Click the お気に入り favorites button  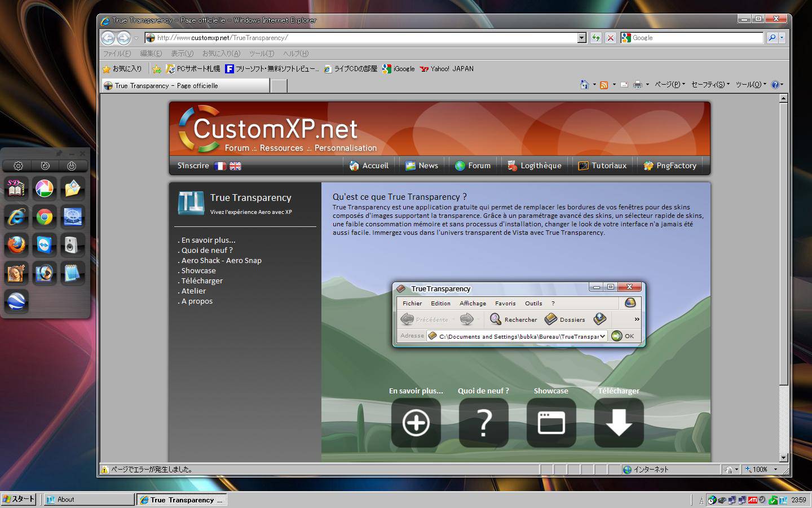point(122,69)
